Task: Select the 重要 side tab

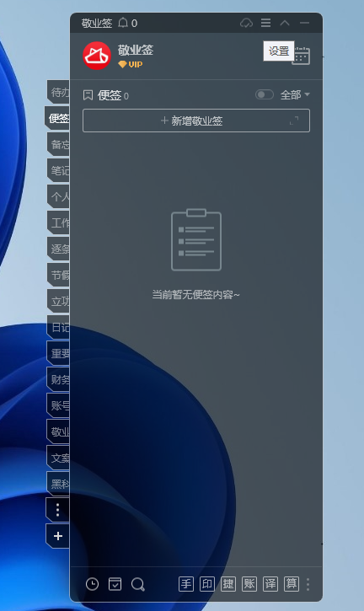Action: (58, 353)
